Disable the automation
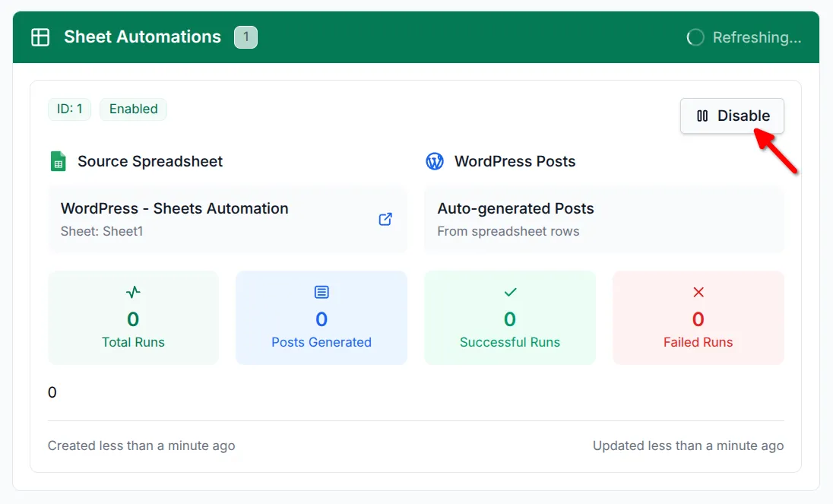833x504 pixels. point(731,116)
